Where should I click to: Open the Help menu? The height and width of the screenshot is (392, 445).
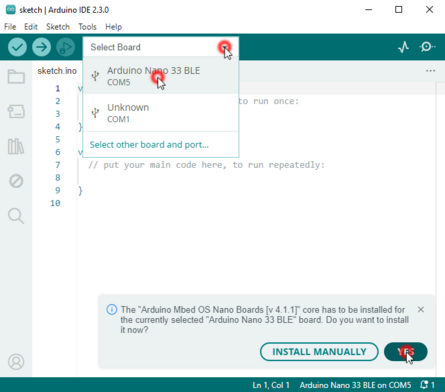pyautogui.click(x=113, y=27)
